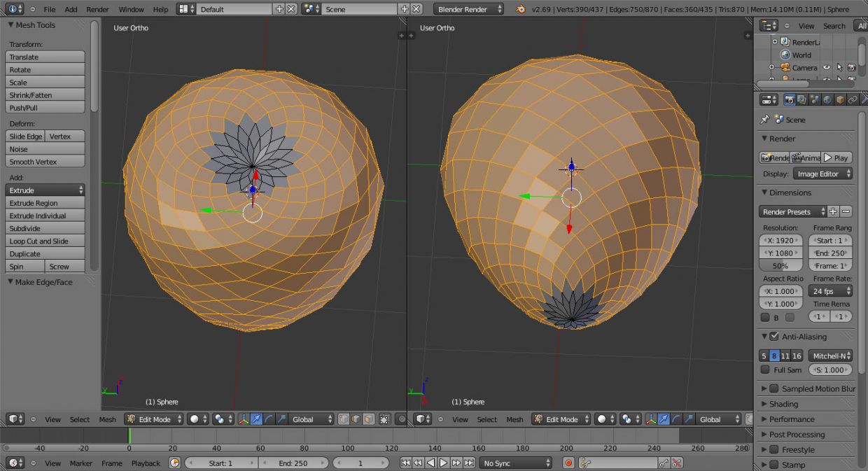This screenshot has height=471, width=868.
Task: Add a new screen layout with plus icon
Action: click(279, 9)
